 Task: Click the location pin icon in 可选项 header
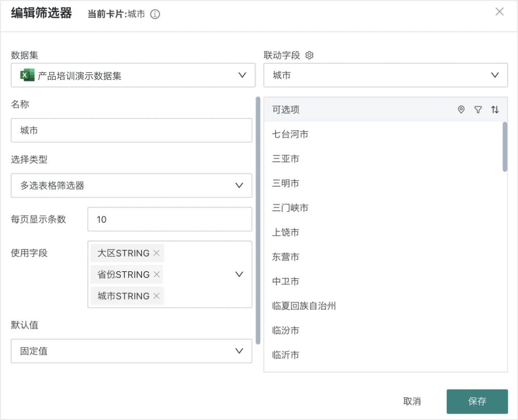(x=461, y=110)
